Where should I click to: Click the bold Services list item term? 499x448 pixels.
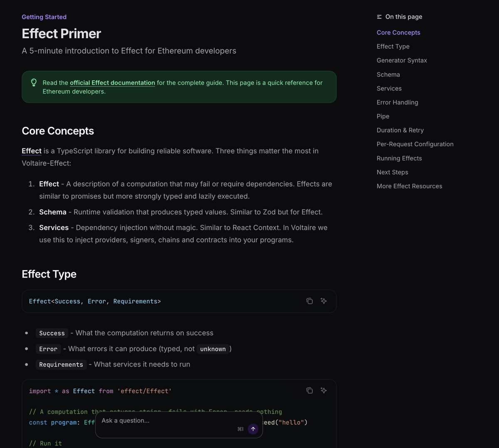coord(54,228)
